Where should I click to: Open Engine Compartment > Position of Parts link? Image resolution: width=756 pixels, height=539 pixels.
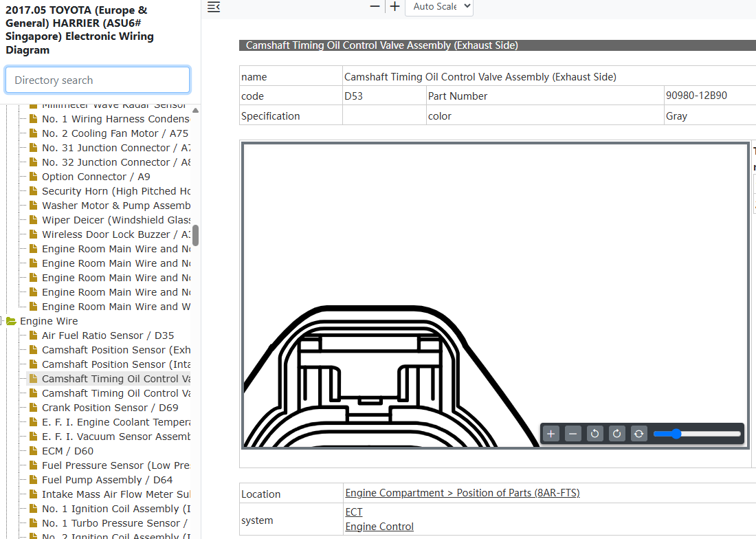click(x=463, y=493)
